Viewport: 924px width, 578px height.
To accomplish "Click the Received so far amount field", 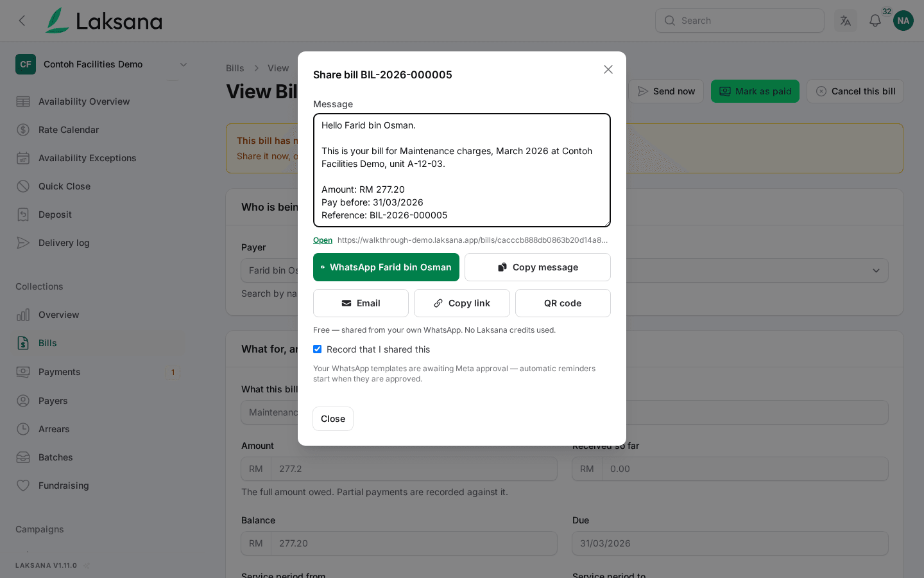I will tap(745, 469).
